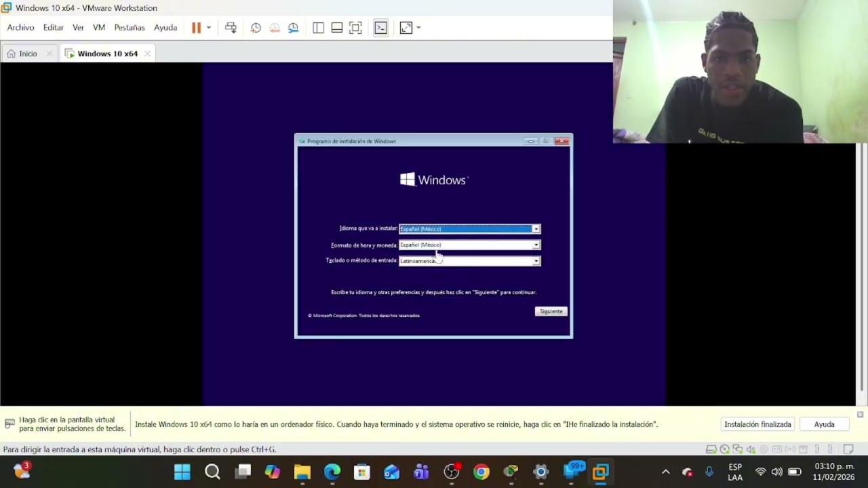The height and width of the screenshot is (488, 868).
Task: Open the power options arrow beside Pause
Action: [x=209, y=28]
